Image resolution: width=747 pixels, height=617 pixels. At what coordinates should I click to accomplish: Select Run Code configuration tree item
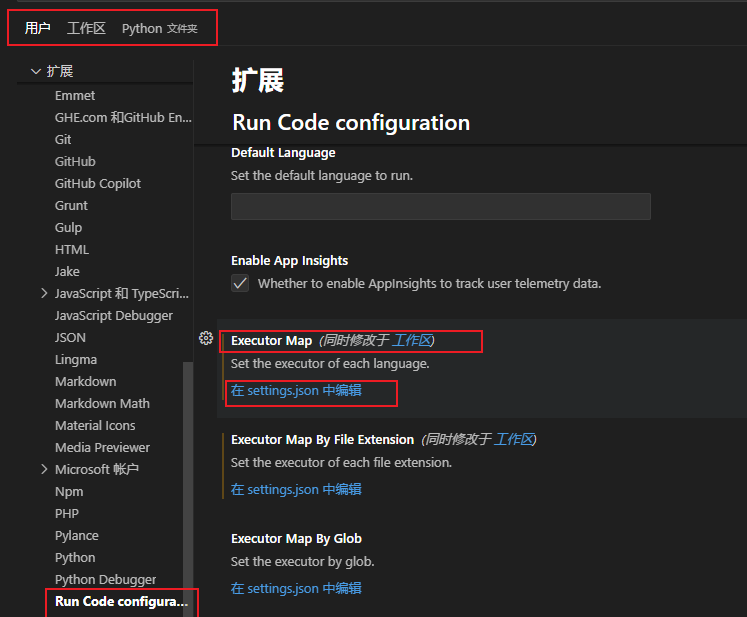(x=121, y=602)
